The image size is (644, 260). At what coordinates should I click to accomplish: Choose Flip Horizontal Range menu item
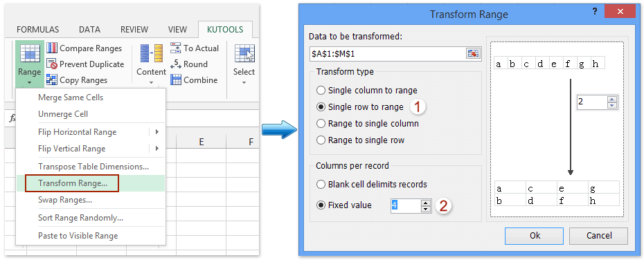click(90, 132)
